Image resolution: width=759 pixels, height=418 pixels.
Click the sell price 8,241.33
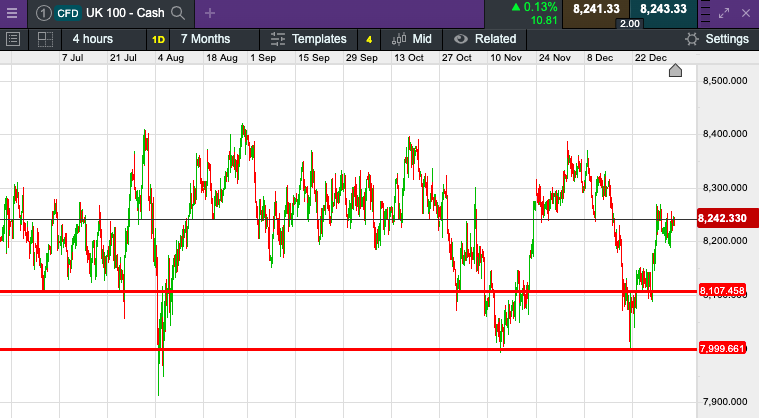(x=596, y=9)
